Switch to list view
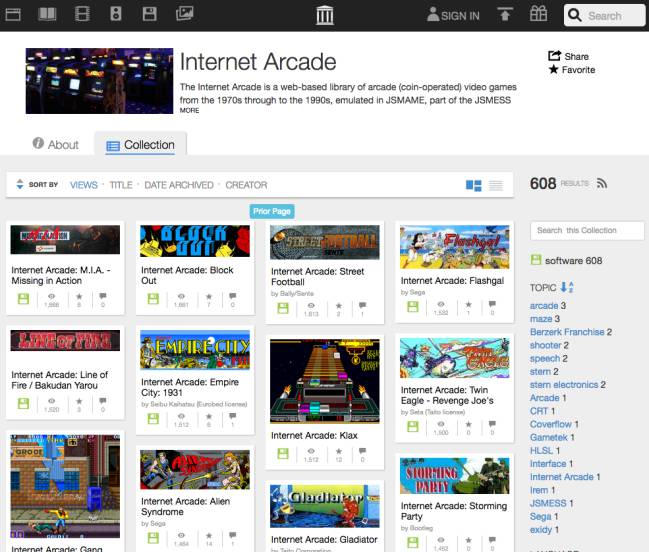 pos(495,185)
